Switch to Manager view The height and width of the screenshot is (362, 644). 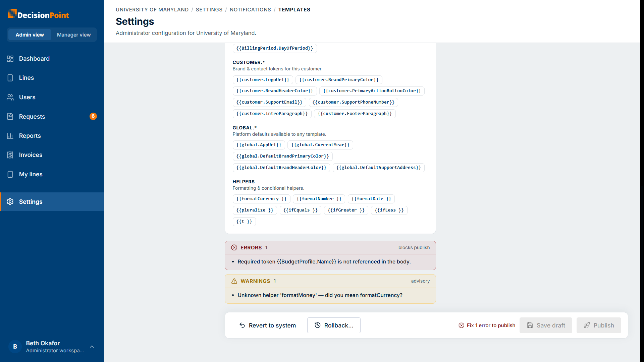click(74, 35)
